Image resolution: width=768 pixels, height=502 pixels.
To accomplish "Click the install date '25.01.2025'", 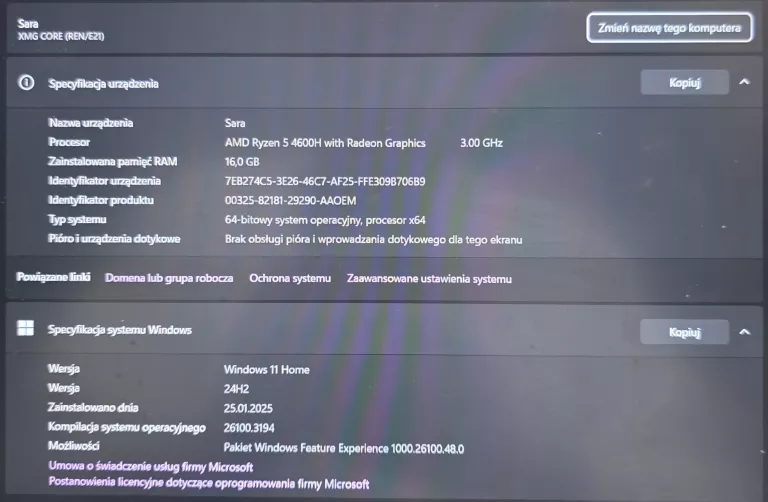I will click(x=248, y=408).
